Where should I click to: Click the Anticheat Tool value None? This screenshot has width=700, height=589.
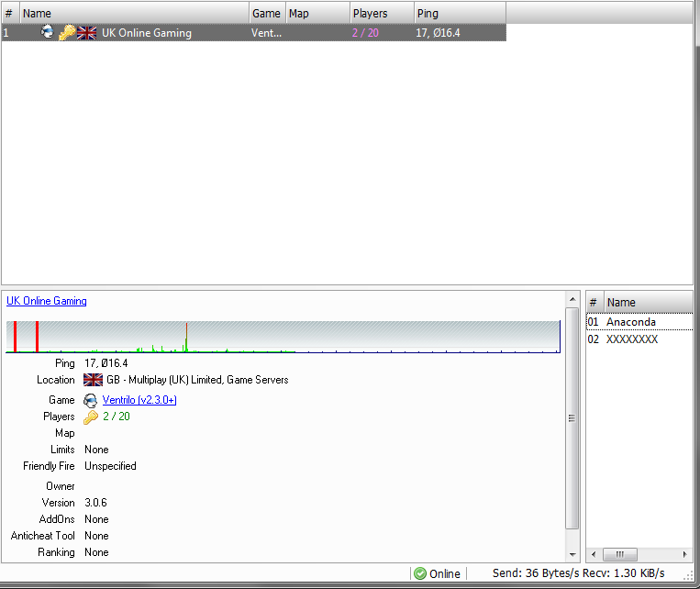click(x=96, y=536)
